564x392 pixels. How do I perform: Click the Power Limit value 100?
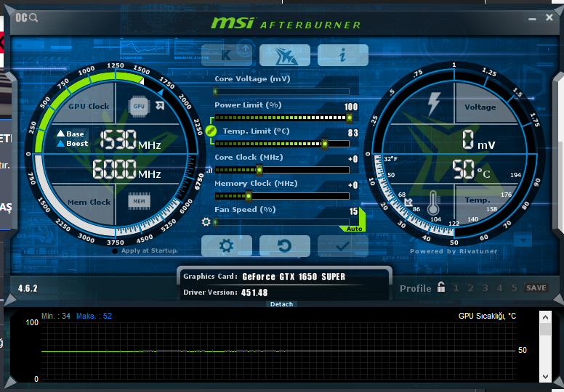(351, 107)
